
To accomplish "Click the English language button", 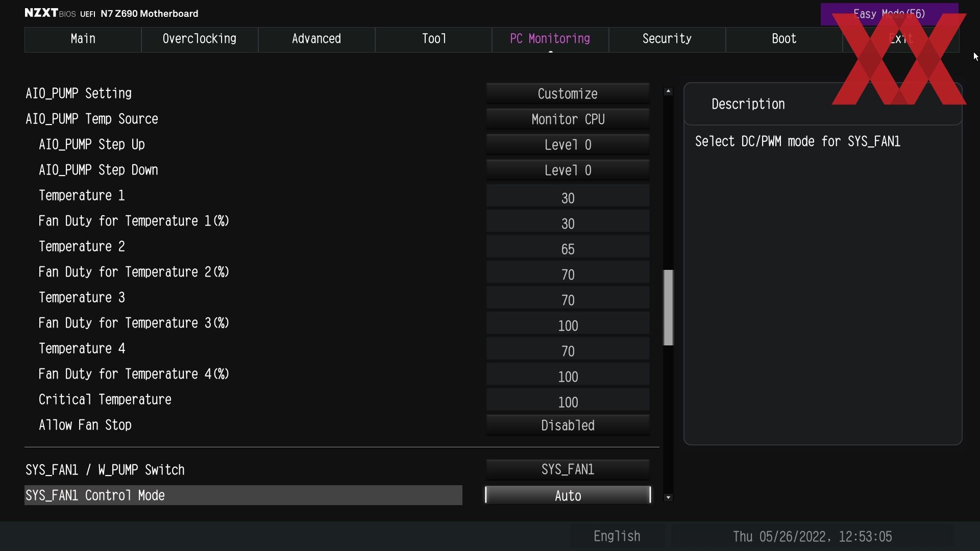I will point(617,536).
